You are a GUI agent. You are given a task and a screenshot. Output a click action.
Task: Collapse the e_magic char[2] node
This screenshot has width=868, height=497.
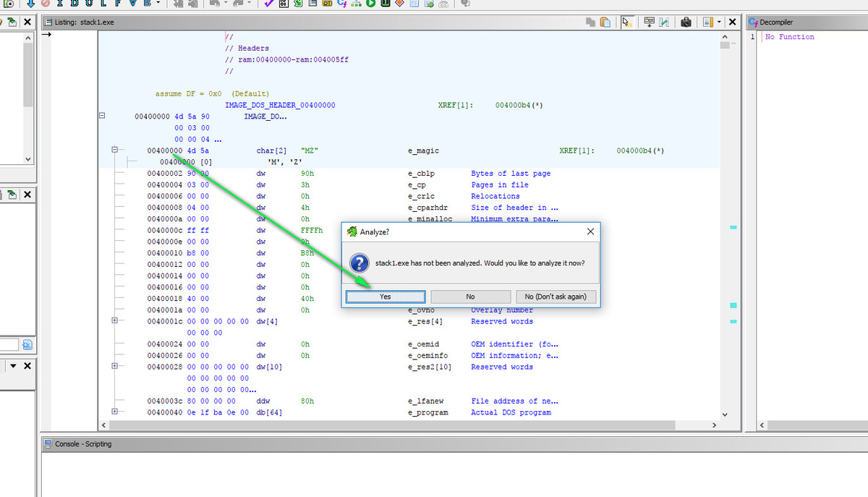tap(114, 150)
